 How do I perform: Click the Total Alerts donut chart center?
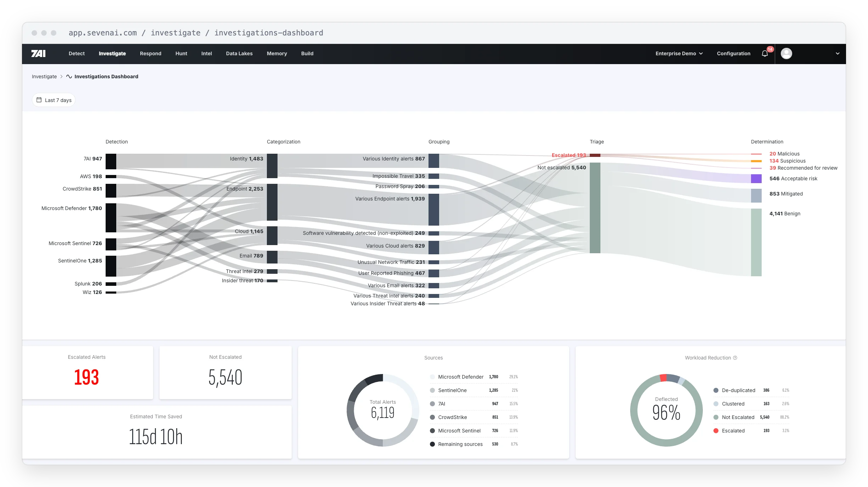pyautogui.click(x=383, y=409)
